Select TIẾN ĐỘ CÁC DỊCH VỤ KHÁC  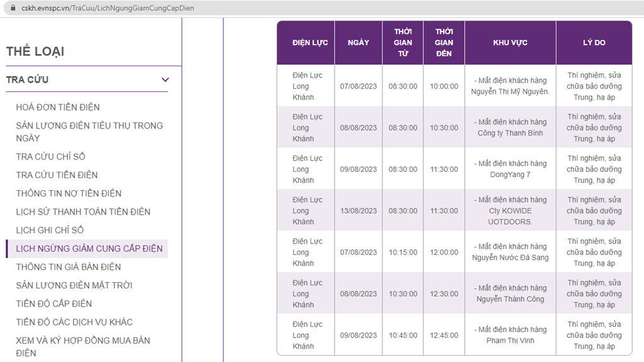point(74,322)
